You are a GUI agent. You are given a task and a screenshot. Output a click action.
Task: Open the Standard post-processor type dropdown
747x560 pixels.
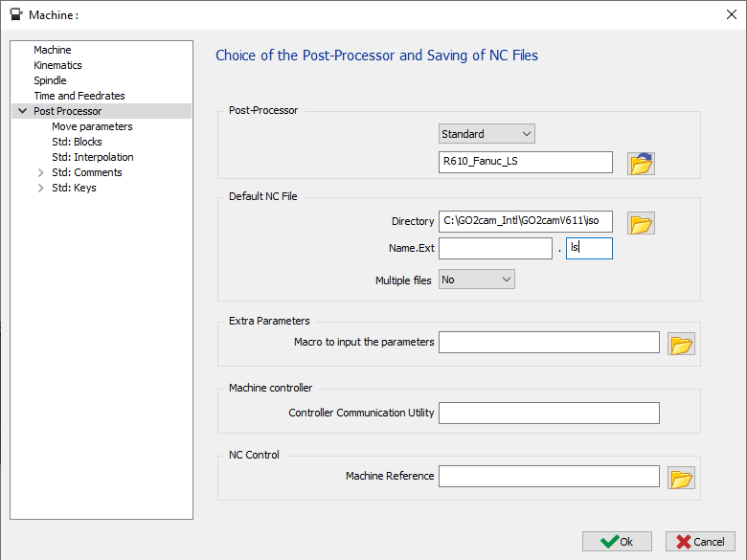coord(487,134)
